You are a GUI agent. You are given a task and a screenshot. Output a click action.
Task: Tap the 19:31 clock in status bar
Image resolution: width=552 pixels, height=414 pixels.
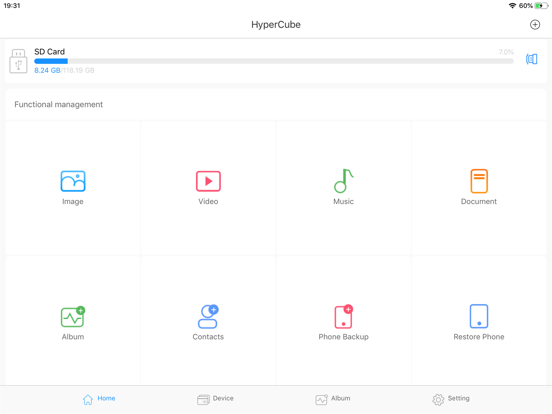coord(12,6)
